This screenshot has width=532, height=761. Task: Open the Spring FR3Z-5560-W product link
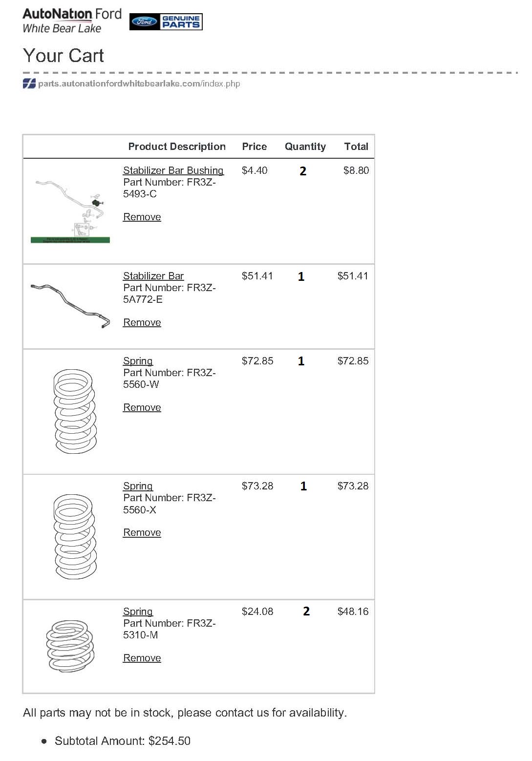(x=138, y=361)
